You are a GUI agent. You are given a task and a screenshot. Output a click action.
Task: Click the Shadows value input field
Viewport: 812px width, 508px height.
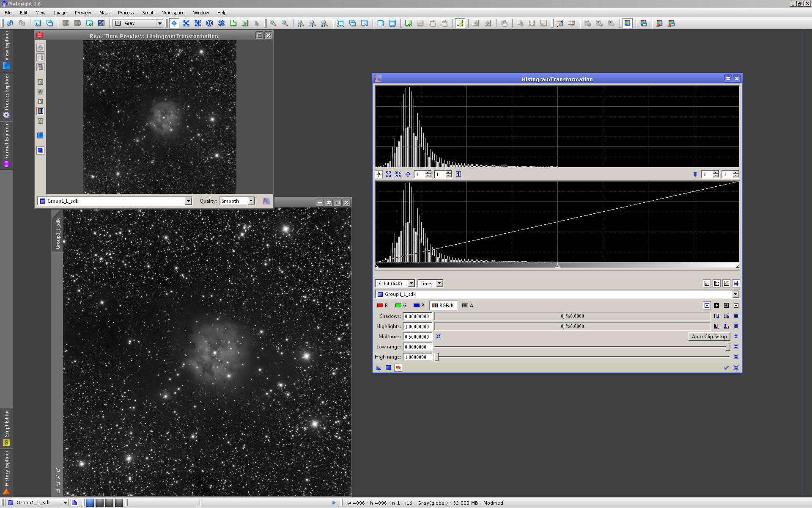coord(417,316)
